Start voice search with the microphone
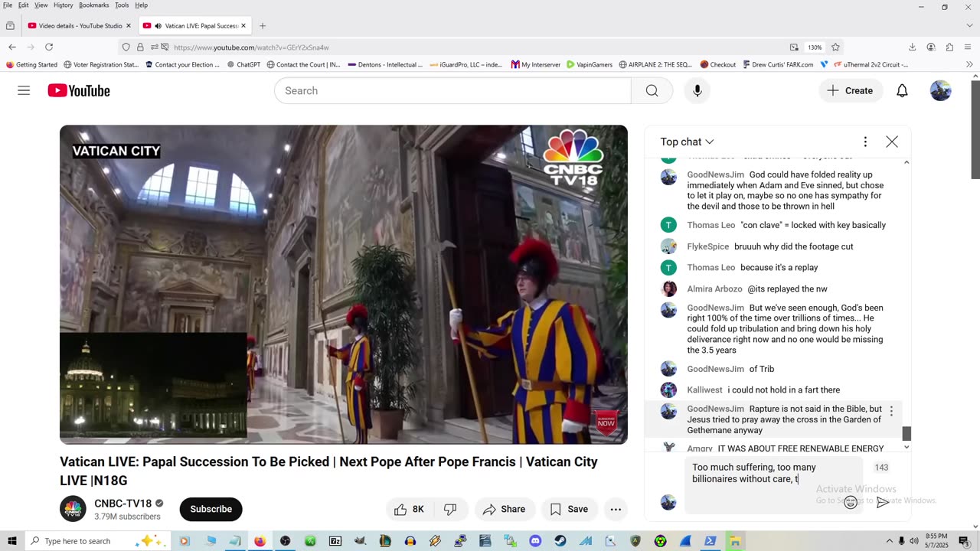This screenshot has height=551, width=980. click(x=697, y=91)
